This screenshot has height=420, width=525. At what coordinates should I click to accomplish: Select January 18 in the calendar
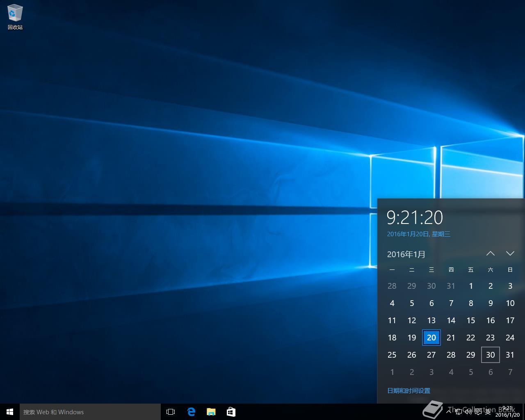(x=392, y=338)
